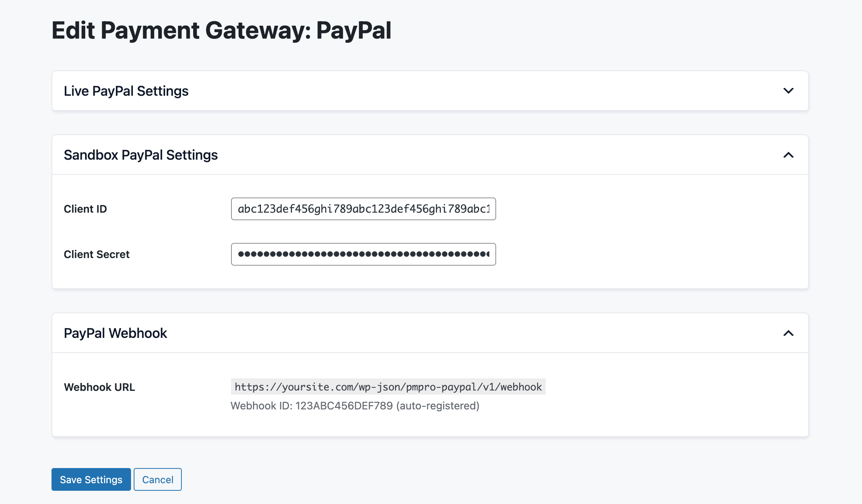The image size is (862, 504).
Task: Click the Sandbox PayPal Settings chevron icon
Action: [x=789, y=155]
